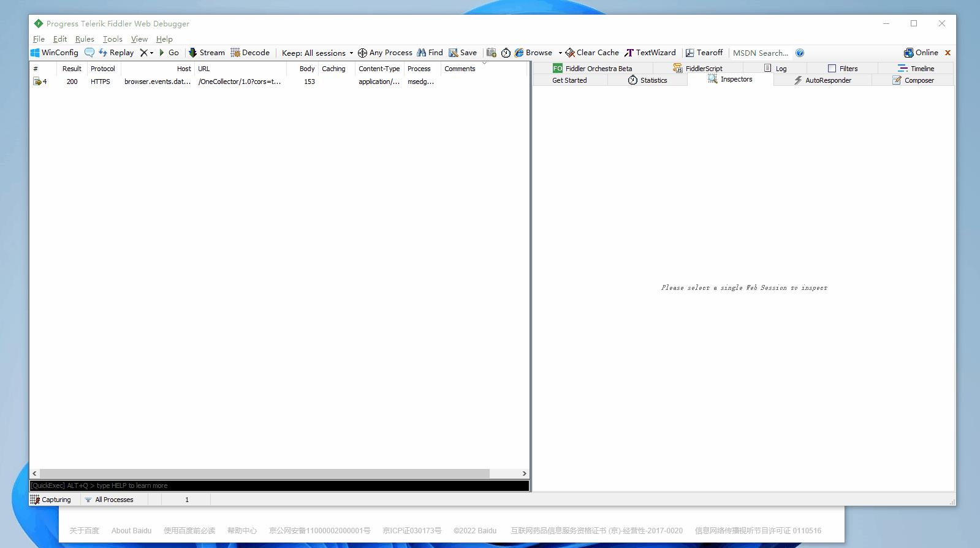980x548 pixels.
Task: Open WinConfig from the toolbar
Action: coord(55,53)
